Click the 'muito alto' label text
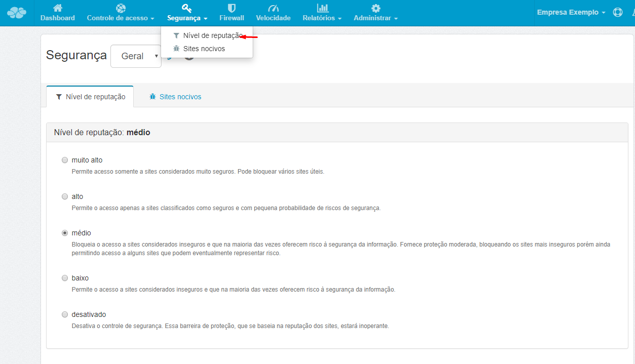The height and width of the screenshot is (364, 635). (x=87, y=160)
